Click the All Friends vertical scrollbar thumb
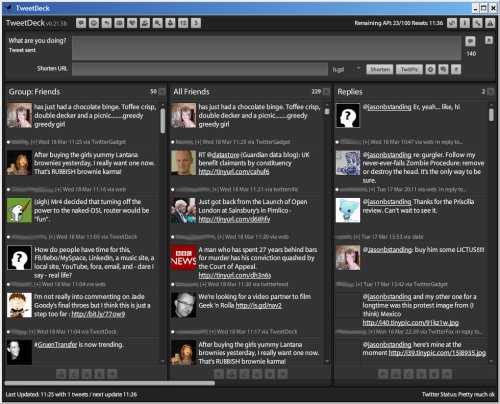This screenshot has height=404, width=500. [x=327, y=112]
